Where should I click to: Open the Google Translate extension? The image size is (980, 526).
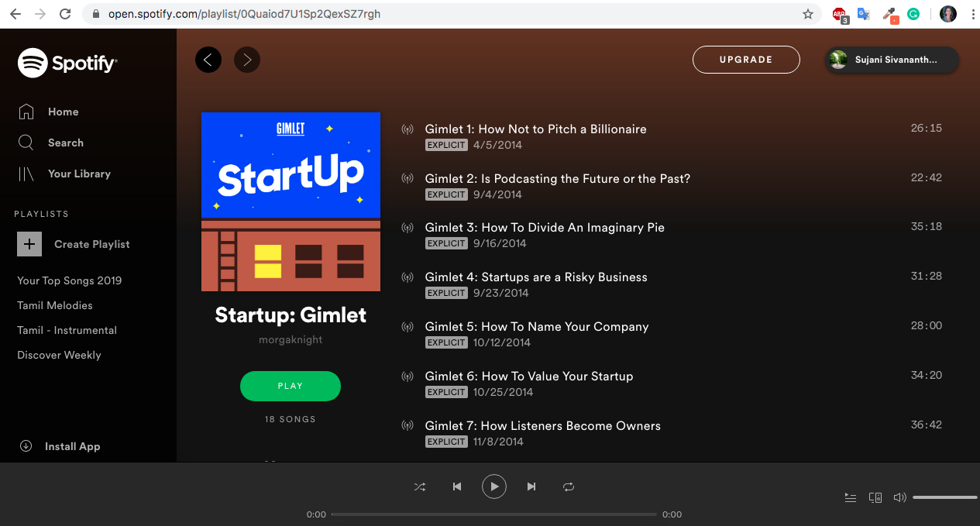[x=864, y=14]
